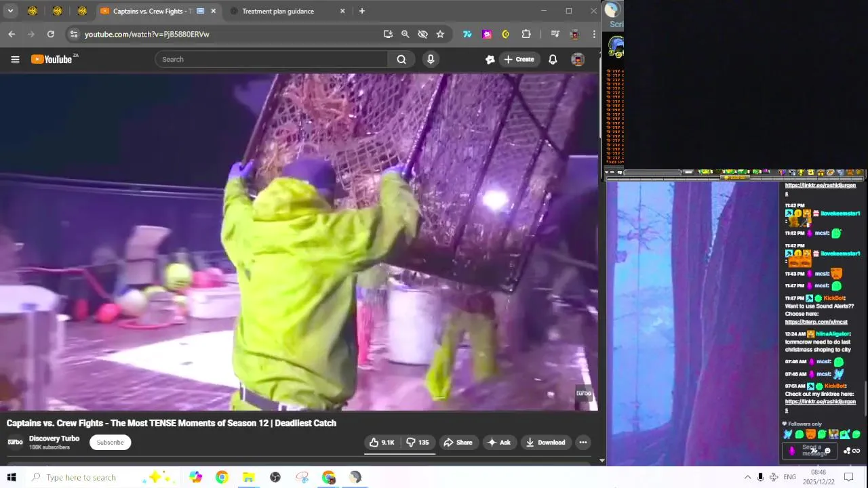Image resolution: width=868 pixels, height=488 pixels.
Task: Click the hiinaAligator username in chat
Action: 833,333
